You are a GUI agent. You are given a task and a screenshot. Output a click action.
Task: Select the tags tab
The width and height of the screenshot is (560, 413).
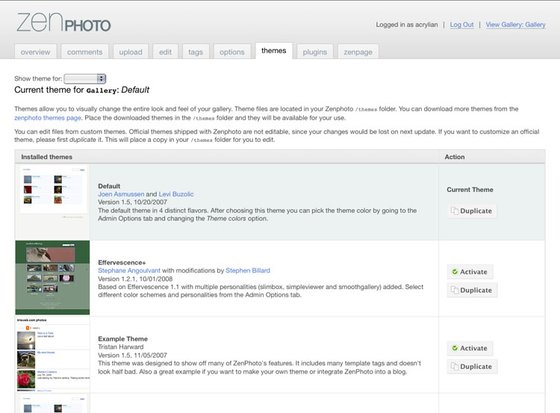pos(196,52)
